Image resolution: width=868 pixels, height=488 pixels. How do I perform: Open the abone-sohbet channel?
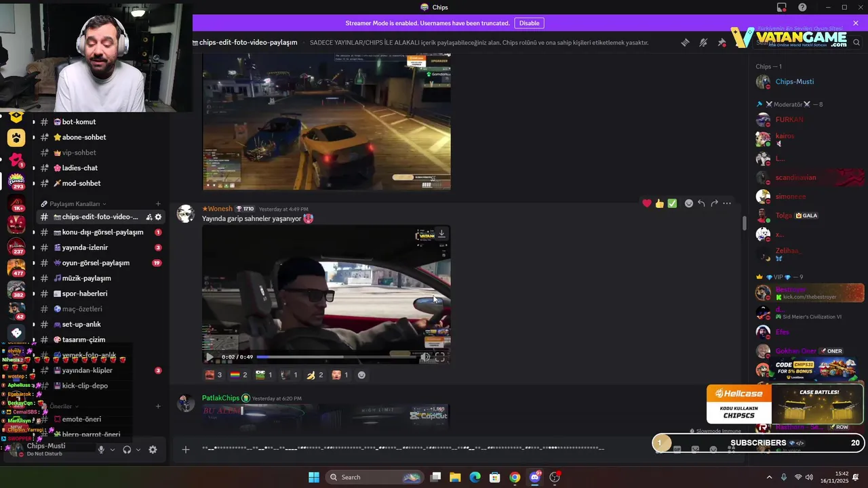pos(101,137)
